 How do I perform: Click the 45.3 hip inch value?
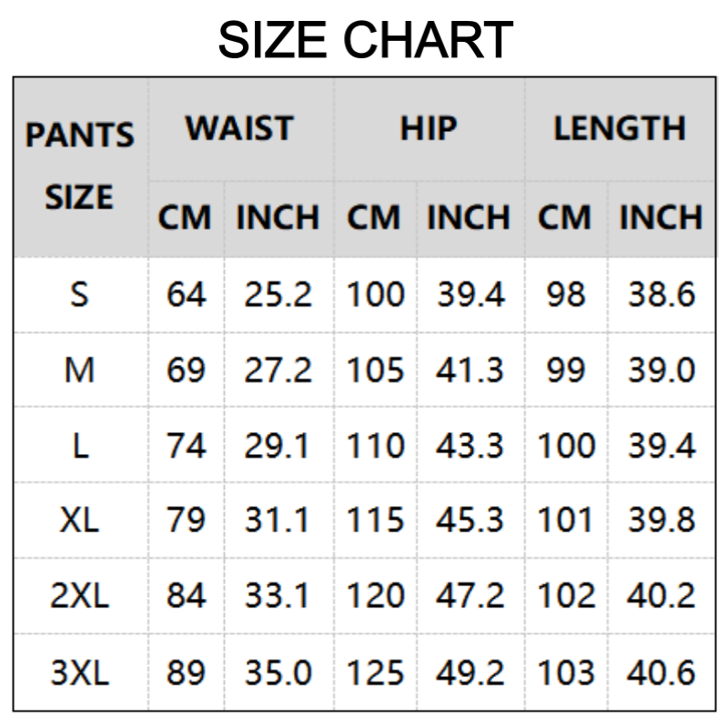click(470, 521)
